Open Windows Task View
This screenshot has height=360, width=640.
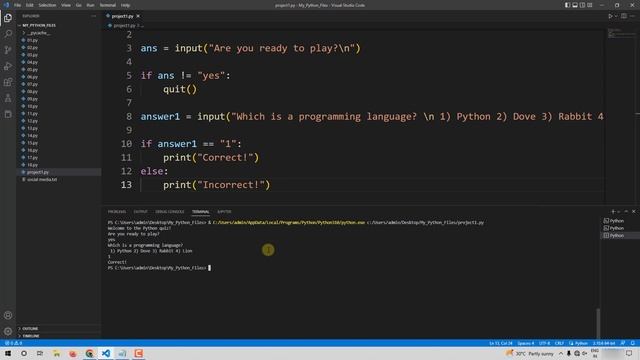40,353
